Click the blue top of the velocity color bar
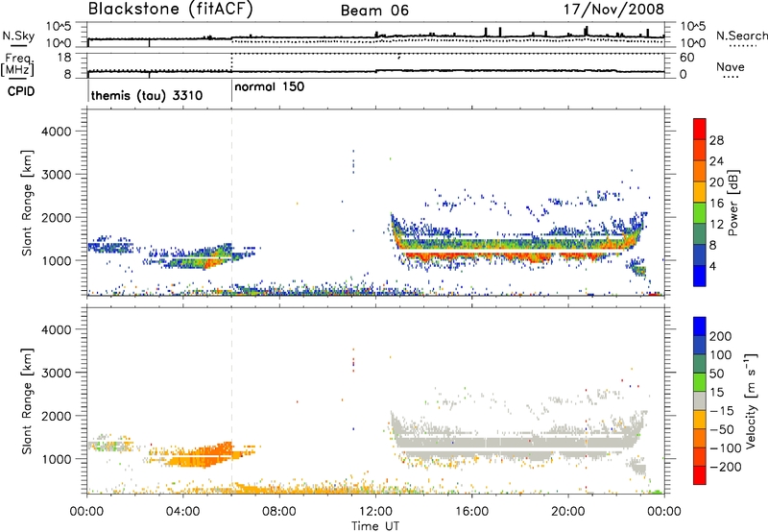The height and width of the screenshot is (532, 768). 700,326
